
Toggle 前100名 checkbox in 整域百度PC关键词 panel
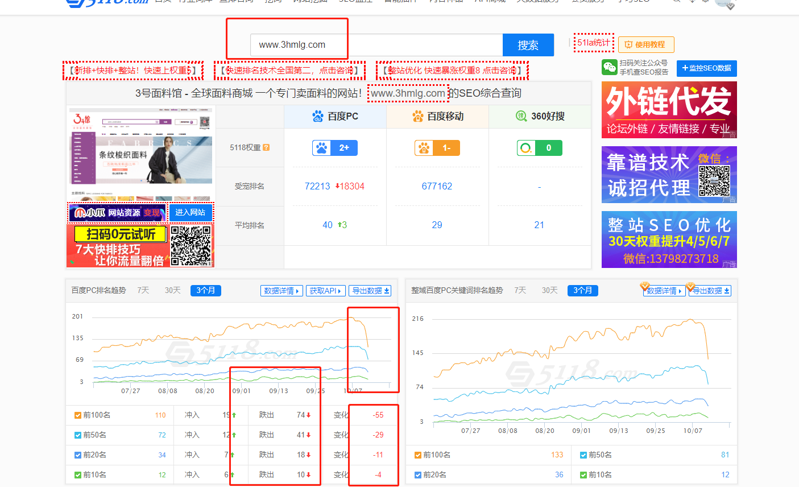click(418, 455)
